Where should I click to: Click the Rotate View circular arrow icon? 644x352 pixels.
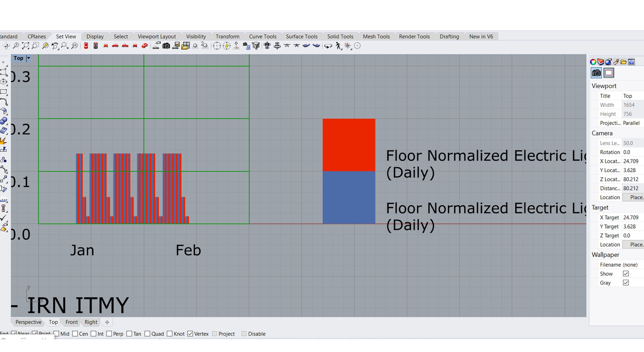328,46
